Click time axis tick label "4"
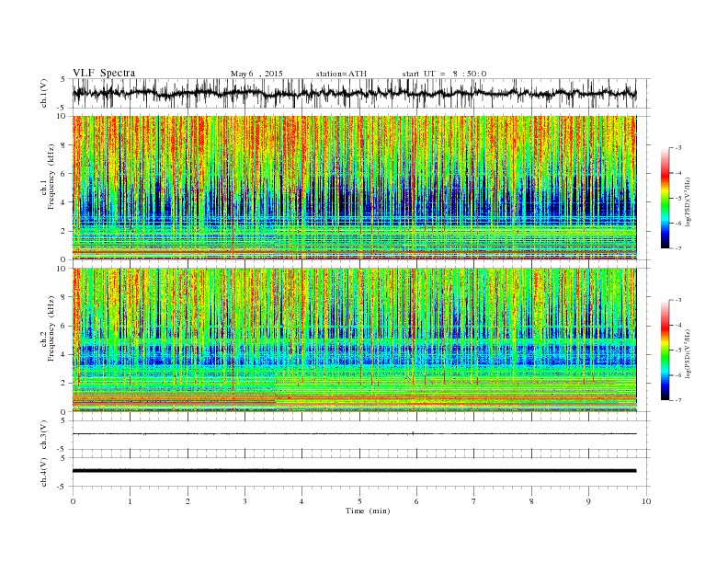 pos(301,501)
